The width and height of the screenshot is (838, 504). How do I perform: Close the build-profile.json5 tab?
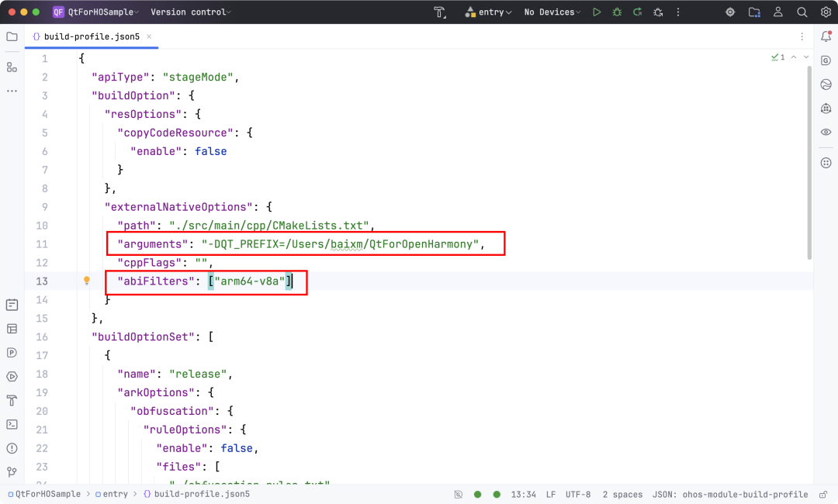(149, 36)
